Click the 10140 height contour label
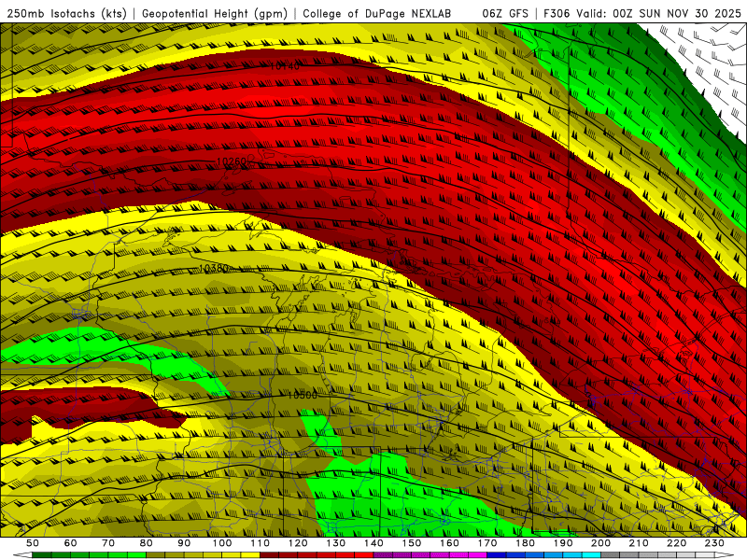 click(285, 66)
